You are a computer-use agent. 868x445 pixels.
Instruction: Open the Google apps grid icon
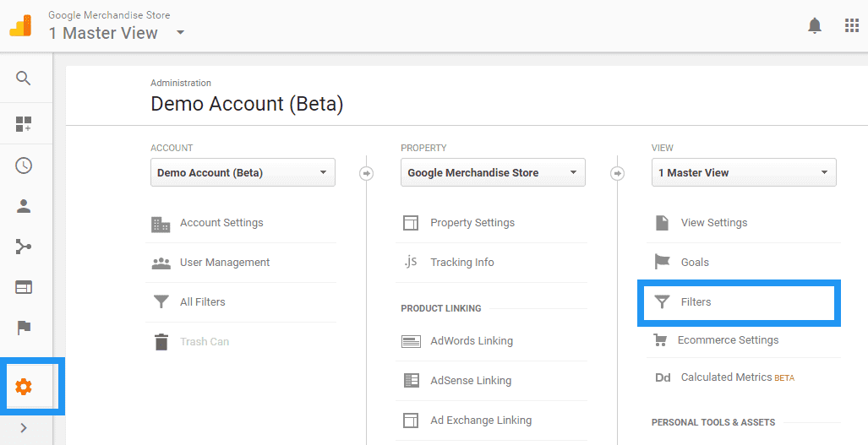(852, 25)
